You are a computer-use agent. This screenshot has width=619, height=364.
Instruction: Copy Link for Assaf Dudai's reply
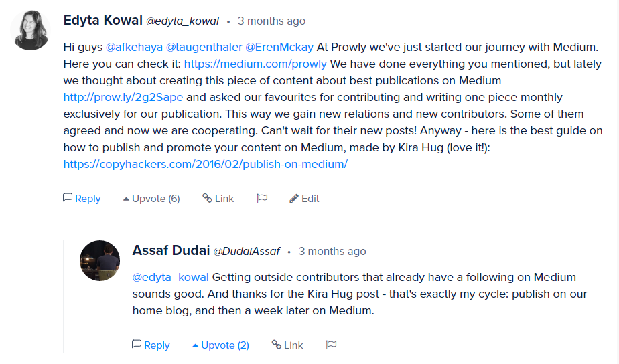pyautogui.click(x=287, y=345)
